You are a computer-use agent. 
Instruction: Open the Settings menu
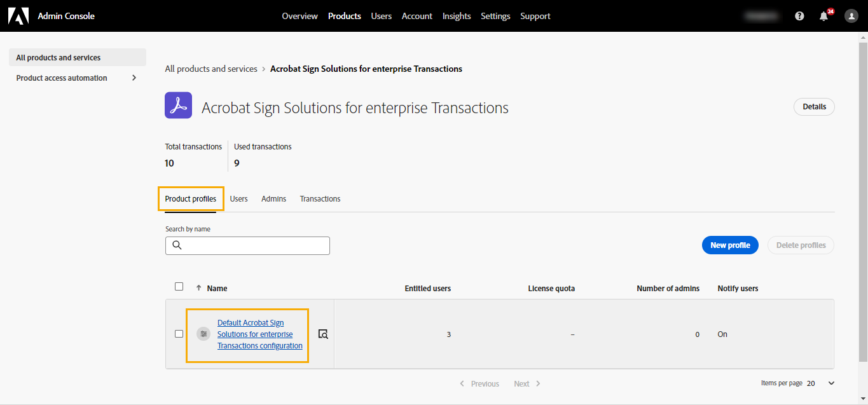[x=495, y=16]
